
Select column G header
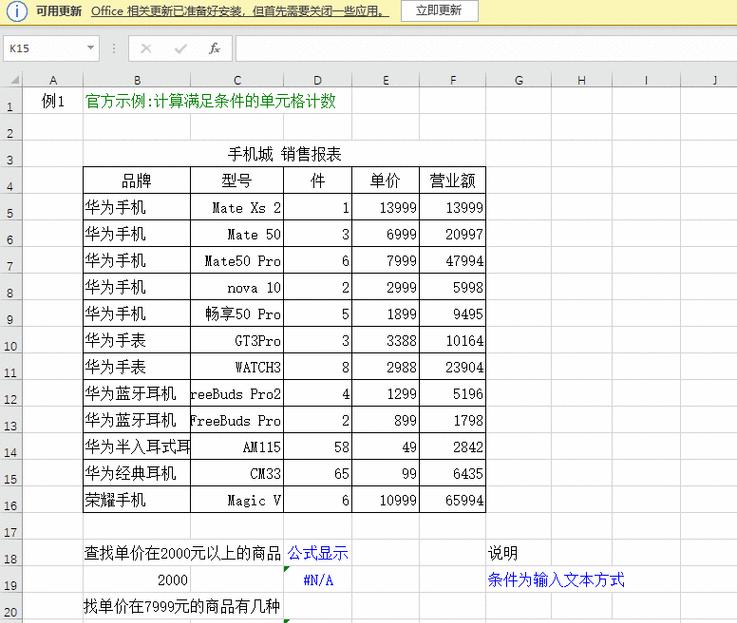(x=518, y=80)
